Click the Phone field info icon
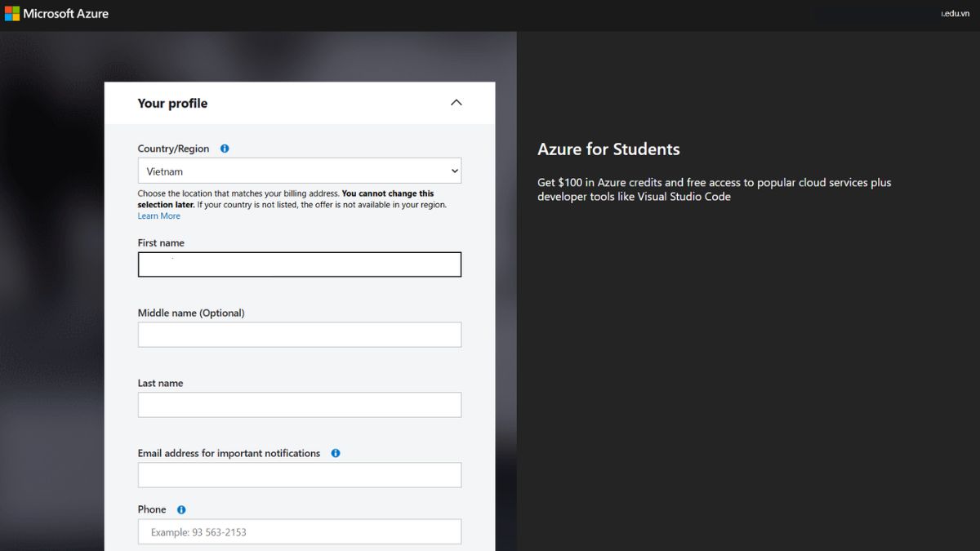The height and width of the screenshot is (551, 980). (180, 509)
